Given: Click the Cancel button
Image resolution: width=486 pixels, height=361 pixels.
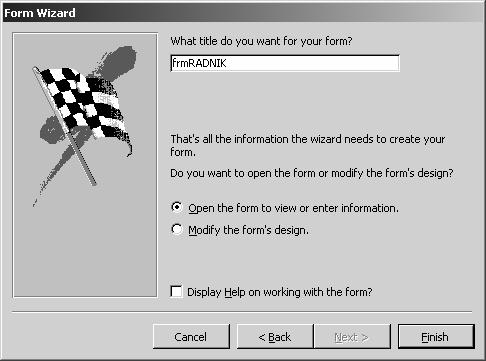Looking at the screenshot, I should click(191, 337).
